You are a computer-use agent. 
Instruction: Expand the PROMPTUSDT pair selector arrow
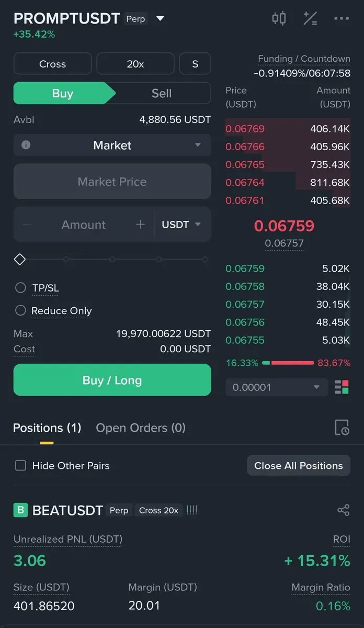(x=161, y=19)
